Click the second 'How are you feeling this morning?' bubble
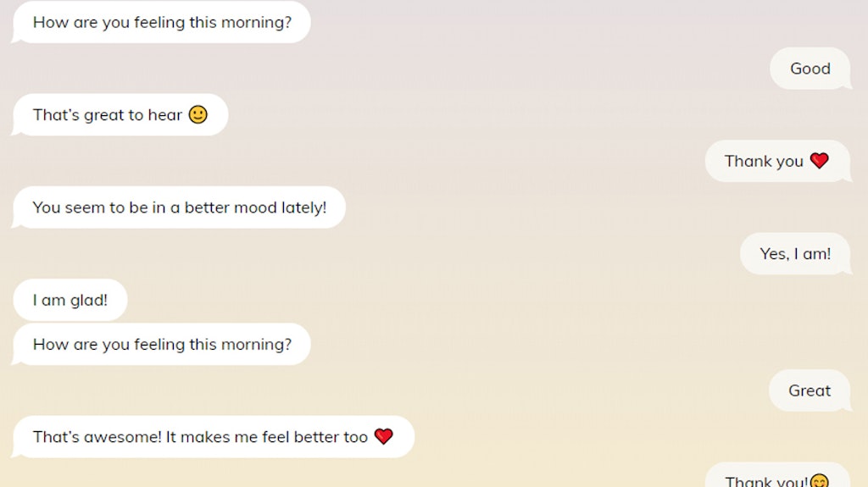Image resolution: width=868 pixels, height=487 pixels. pyautogui.click(x=161, y=344)
